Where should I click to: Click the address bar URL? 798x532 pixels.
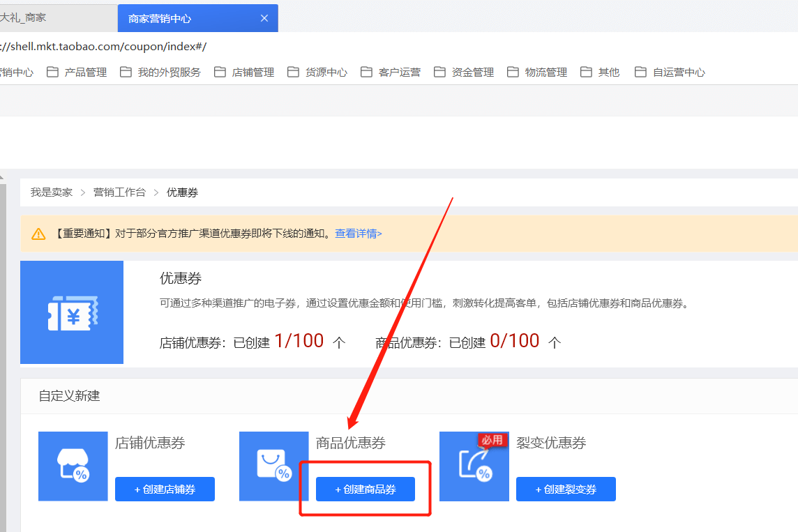click(x=103, y=46)
